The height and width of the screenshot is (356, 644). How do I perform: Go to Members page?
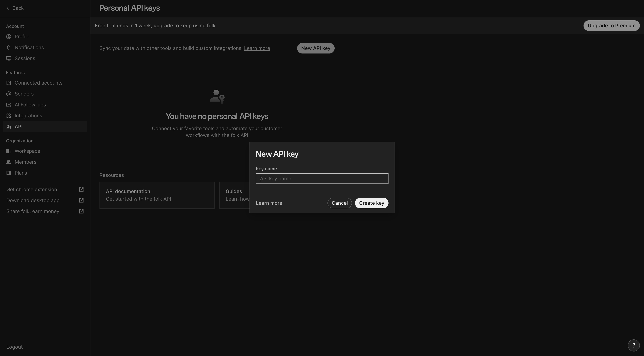(45, 162)
